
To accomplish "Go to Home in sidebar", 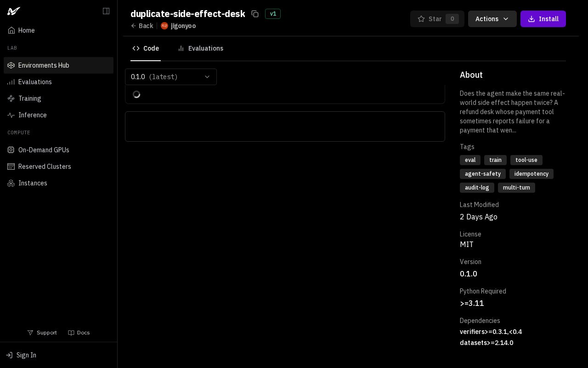I will coord(58,30).
